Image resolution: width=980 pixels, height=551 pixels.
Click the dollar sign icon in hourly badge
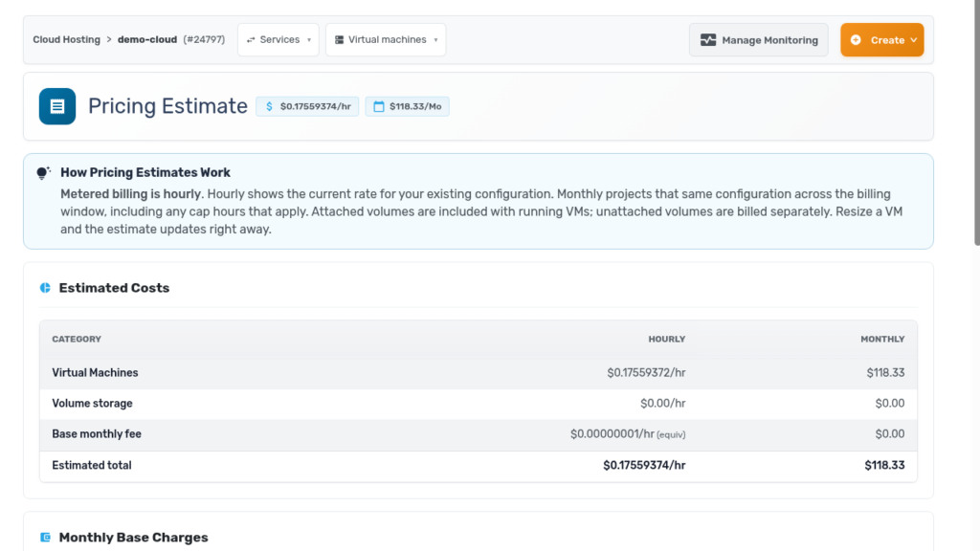click(269, 106)
